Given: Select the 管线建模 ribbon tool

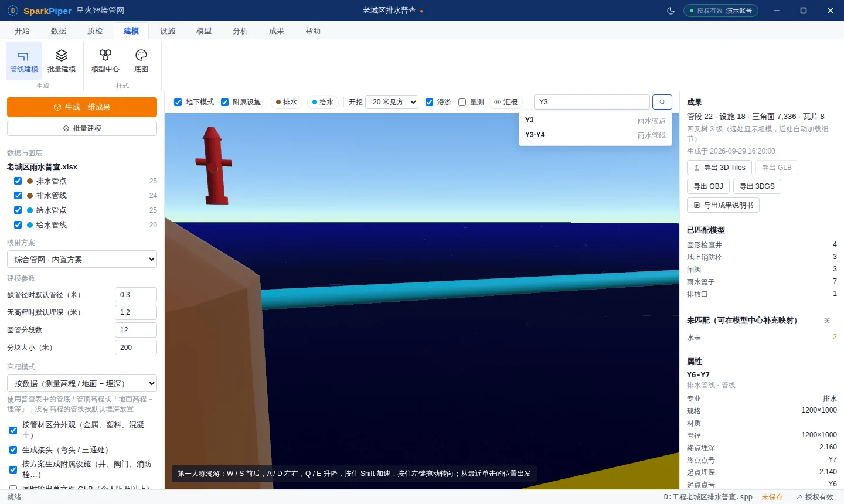Looking at the screenshot, I should (24, 61).
